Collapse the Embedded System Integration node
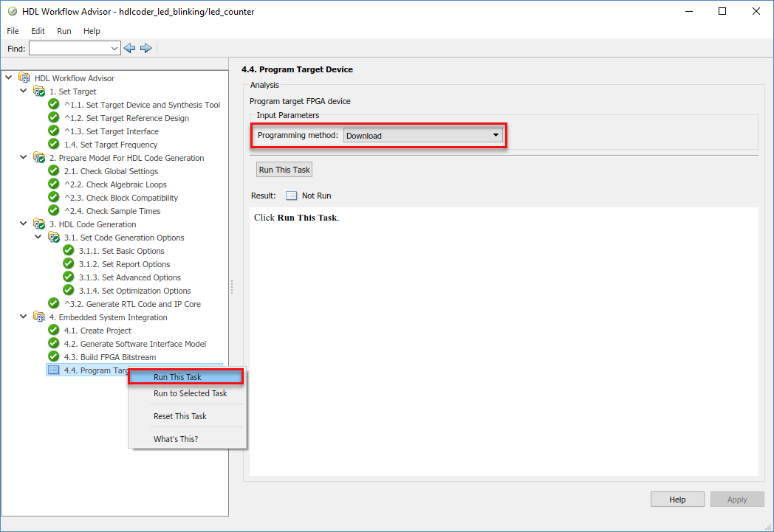This screenshot has width=774, height=532. (23, 317)
